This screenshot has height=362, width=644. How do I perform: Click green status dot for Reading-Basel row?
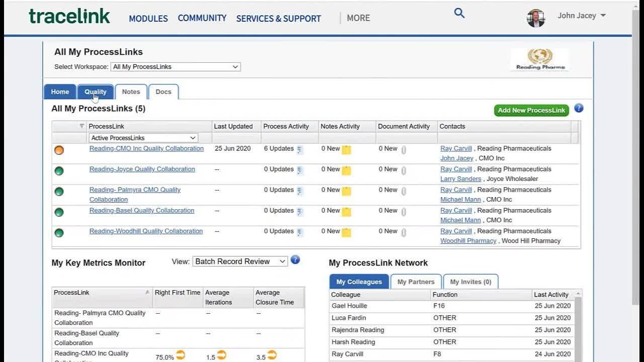click(59, 212)
